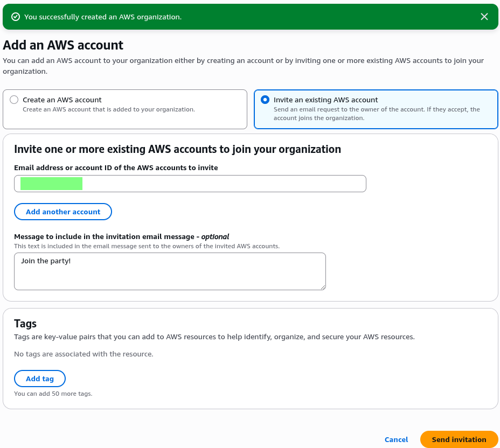The height and width of the screenshot is (448, 500).
Task: Focus the email address or account ID field
Action: pyautogui.click(x=216, y=184)
